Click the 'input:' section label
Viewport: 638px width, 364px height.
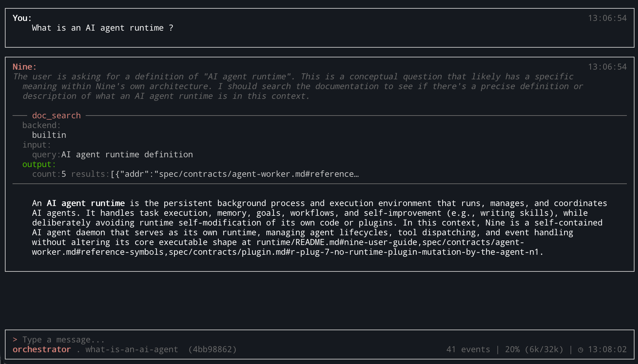pyautogui.click(x=37, y=145)
